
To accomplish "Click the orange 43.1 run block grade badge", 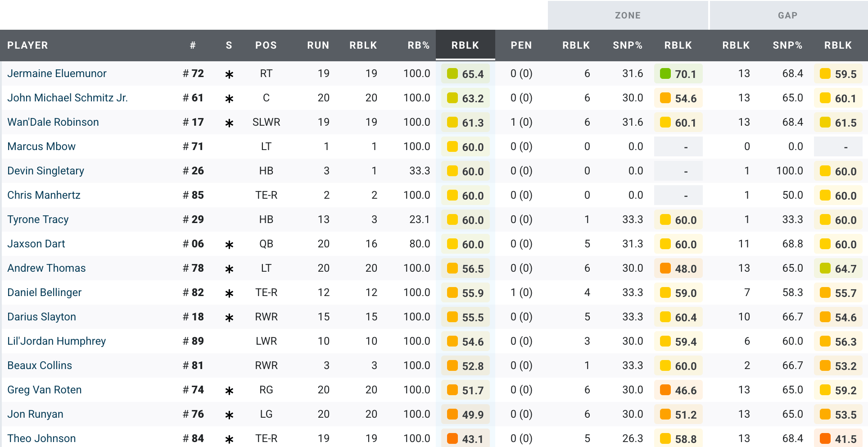I will (x=465, y=439).
